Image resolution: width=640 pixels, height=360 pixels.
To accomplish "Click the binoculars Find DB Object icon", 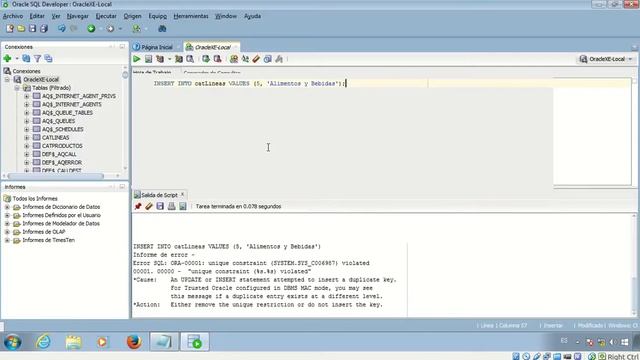I will point(162,29).
